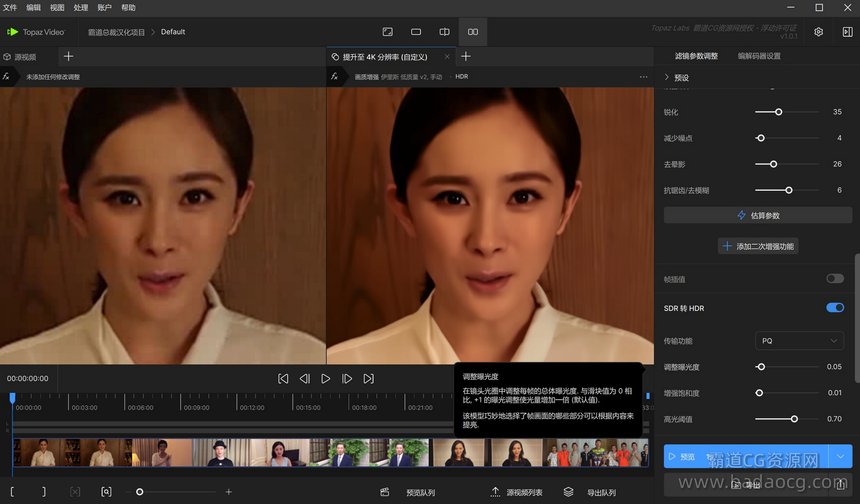Disable the SDR 转 HDR toggle

[834, 308]
